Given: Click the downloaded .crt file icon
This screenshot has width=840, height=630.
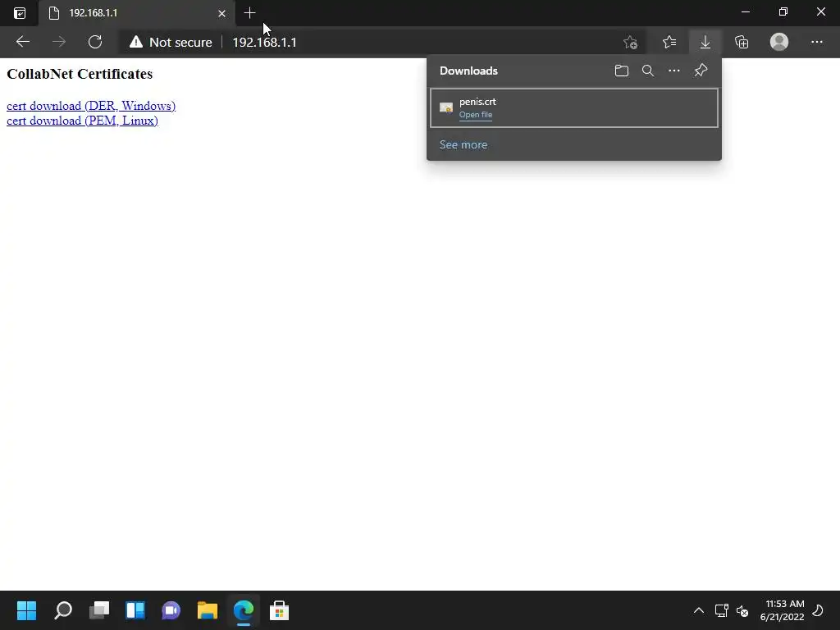Looking at the screenshot, I should [445, 107].
